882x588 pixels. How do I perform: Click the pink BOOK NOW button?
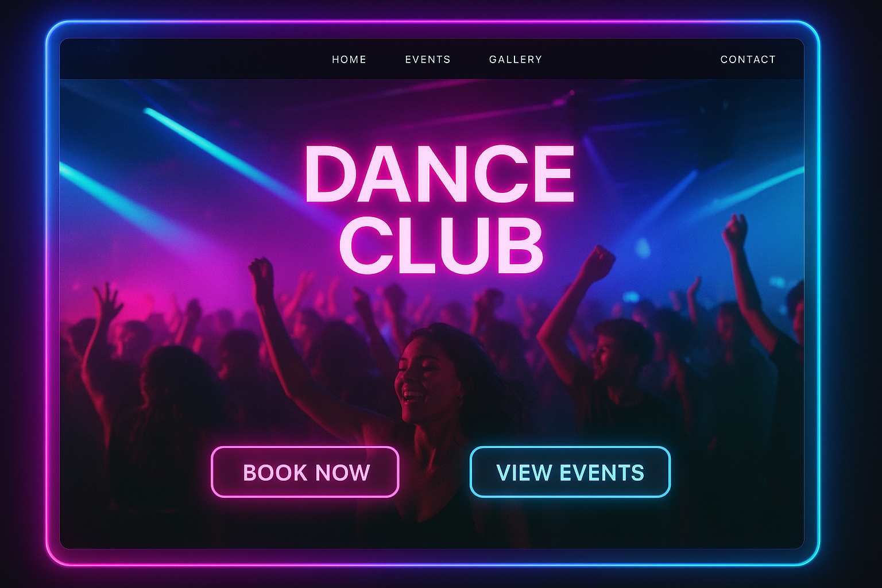(305, 471)
